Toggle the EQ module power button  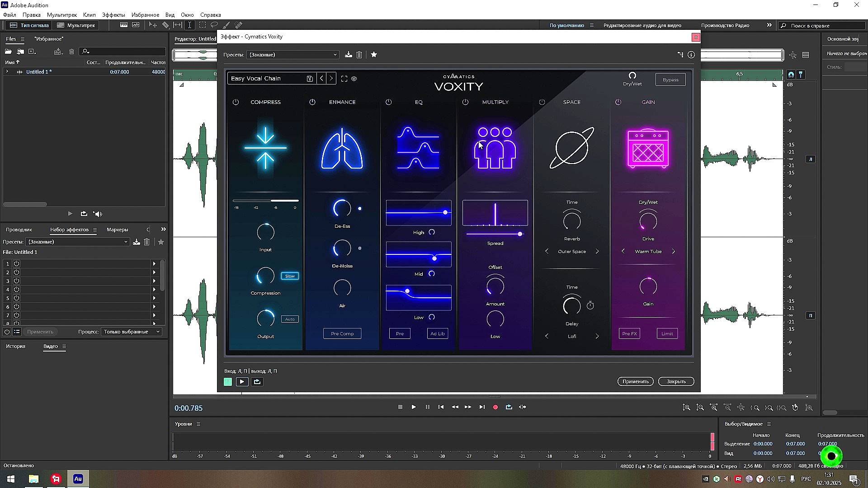(388, 102)
